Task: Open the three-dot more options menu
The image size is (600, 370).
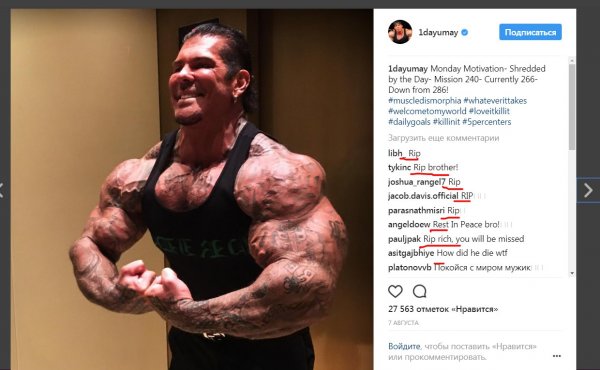Action: coord(557,356)
